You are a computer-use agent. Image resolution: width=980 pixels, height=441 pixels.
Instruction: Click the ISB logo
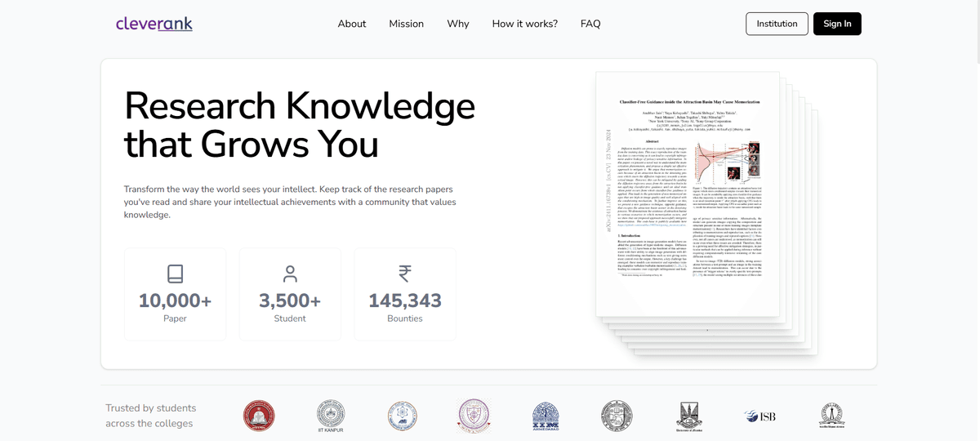pos(759,416)
